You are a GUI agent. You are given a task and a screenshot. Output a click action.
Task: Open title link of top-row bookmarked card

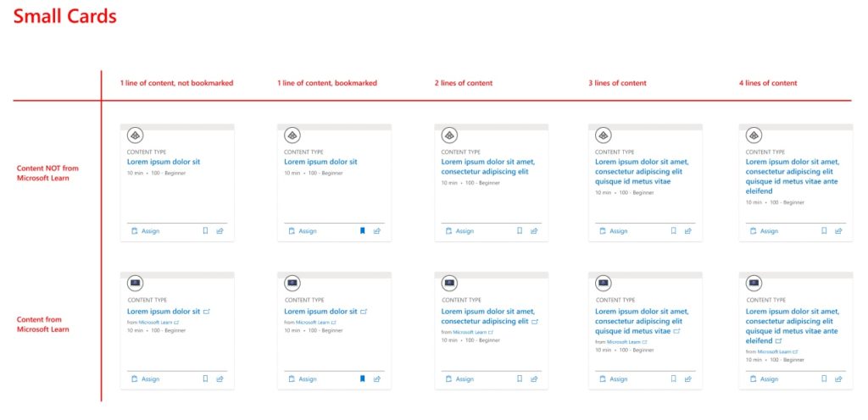pos(320,162)
